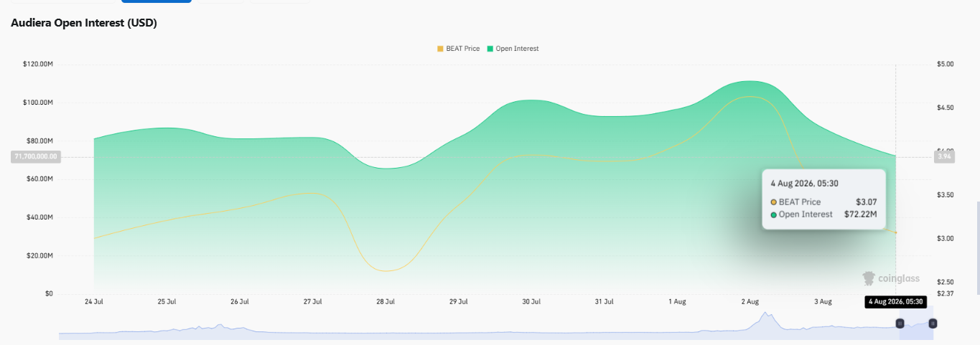Click the peak in the mini overview chart
The width and height of the screenshot is (980, 345).
pos(766,313)
